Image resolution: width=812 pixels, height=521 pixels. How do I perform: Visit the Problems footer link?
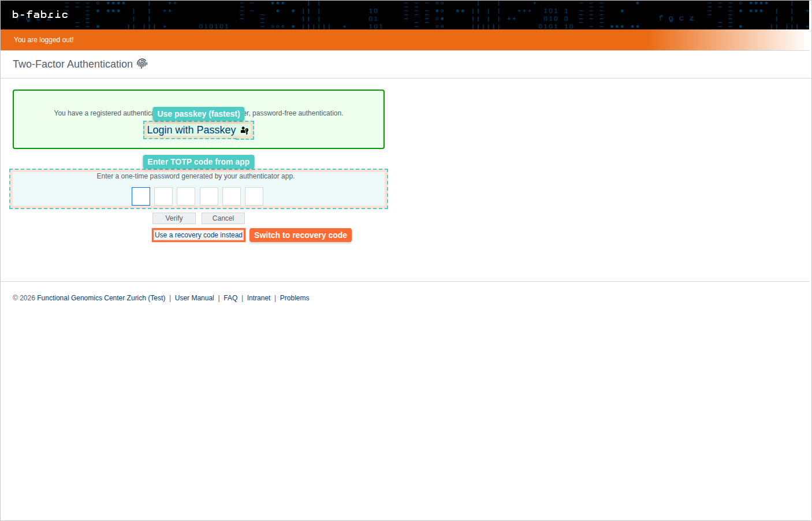click(295, 298)
